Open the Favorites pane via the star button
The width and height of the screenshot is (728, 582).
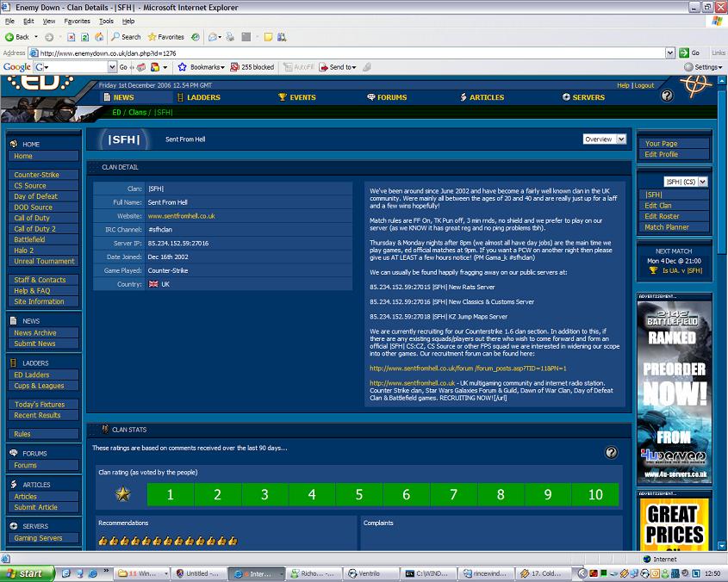165,37
